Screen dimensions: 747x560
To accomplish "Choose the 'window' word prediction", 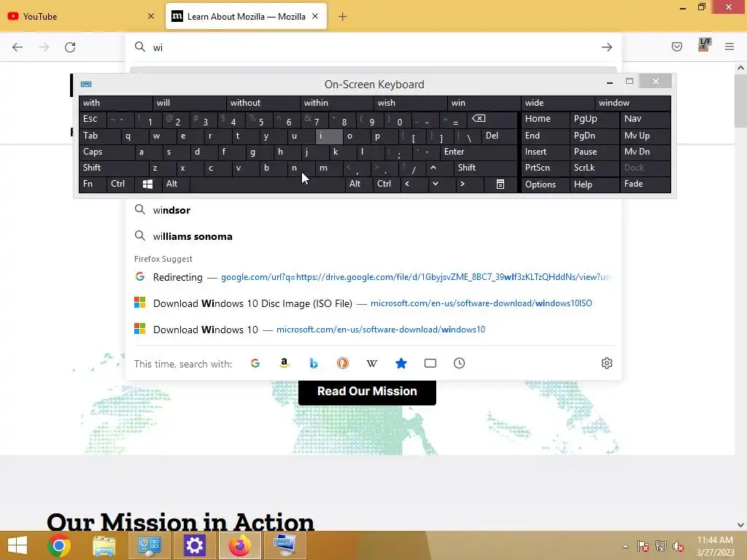I will point(632,103).
